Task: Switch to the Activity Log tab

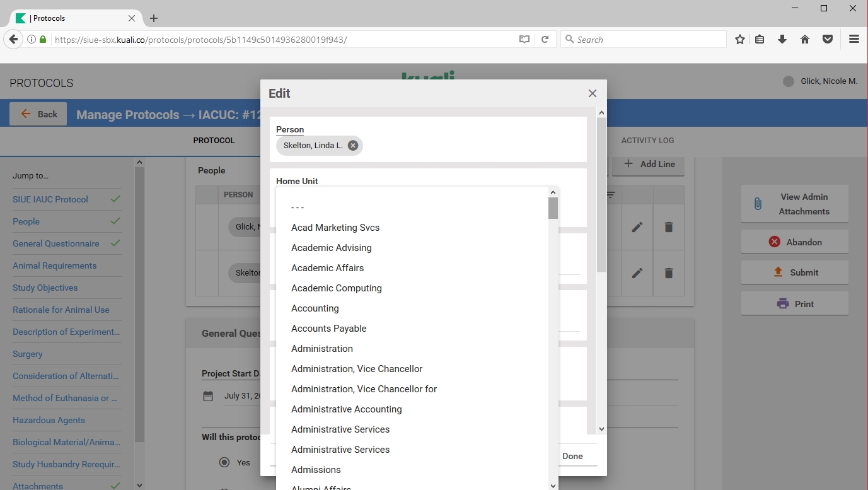Action: point(647,141)
